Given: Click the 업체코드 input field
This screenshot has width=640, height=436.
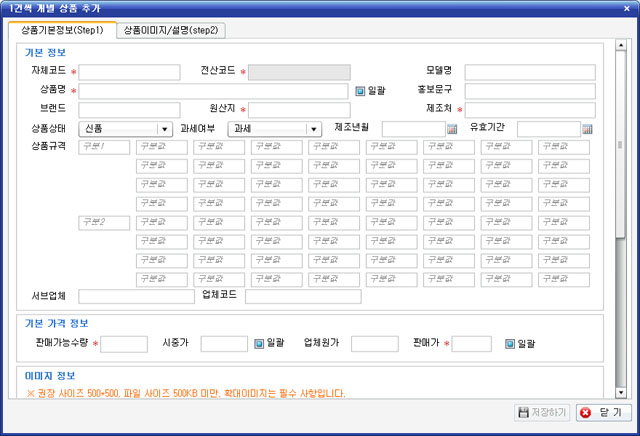Looking at the screenshot, I should (302, 296).
